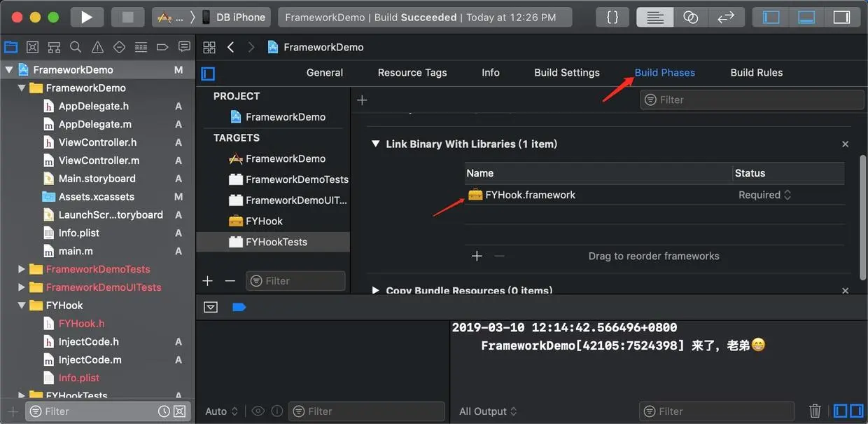Viewport: 868px width, 424px height.
Task: Switch to the Version editor
Action: tap(726, 17)
